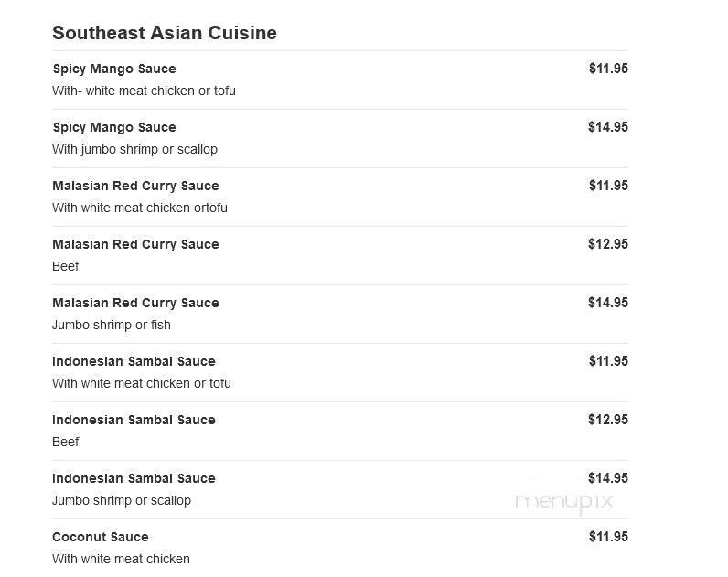
Task: Click the "With white meat chicken ortofu" description
Action: tap(140, 208)
